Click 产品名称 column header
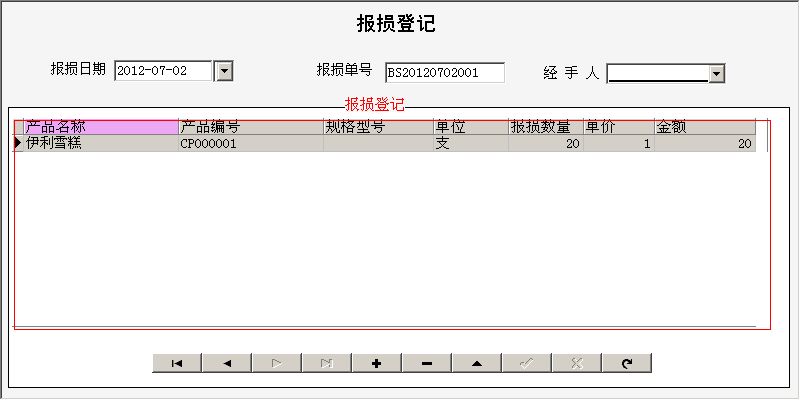 [x=101, y=127]
